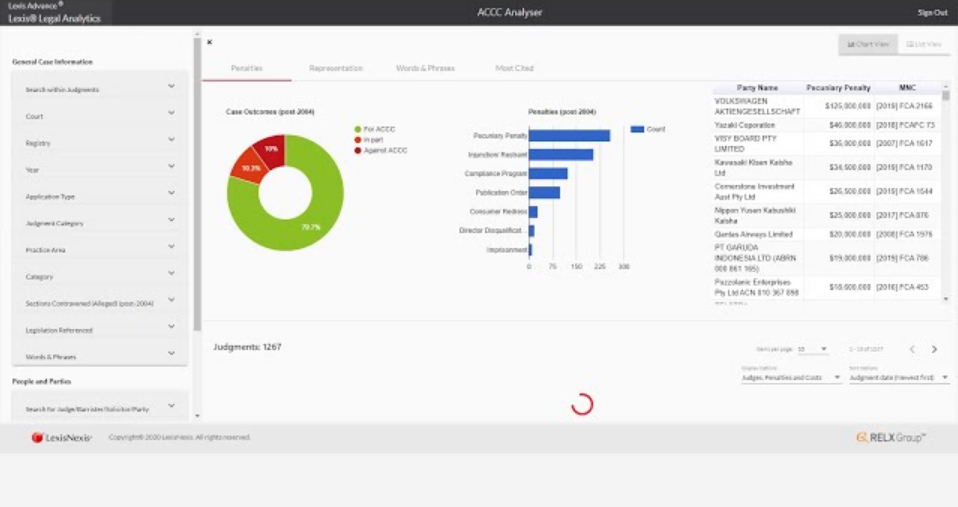958x507 pixels.
Task: Click the Pecuniary Penalty bar
Action: pos(569,136)
